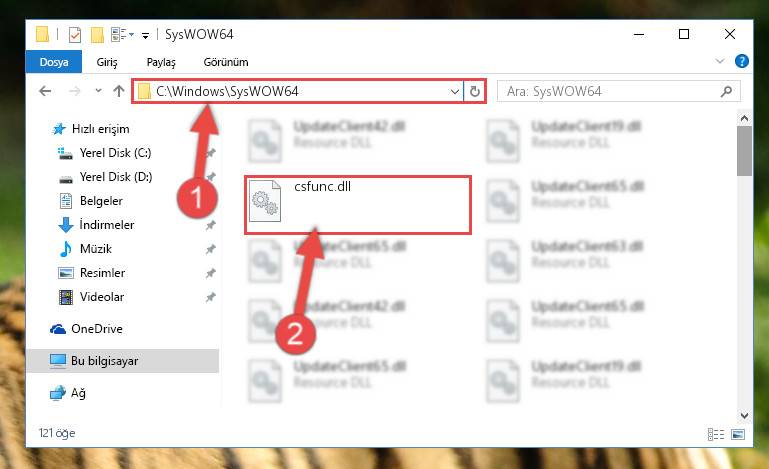Expand the ribbon with chevron
The width and height of the screenshot is (769, 469).
719,61
